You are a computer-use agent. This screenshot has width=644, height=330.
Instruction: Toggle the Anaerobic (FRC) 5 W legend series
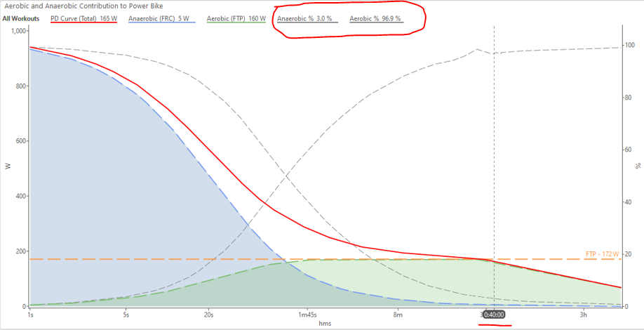point(162,19)
